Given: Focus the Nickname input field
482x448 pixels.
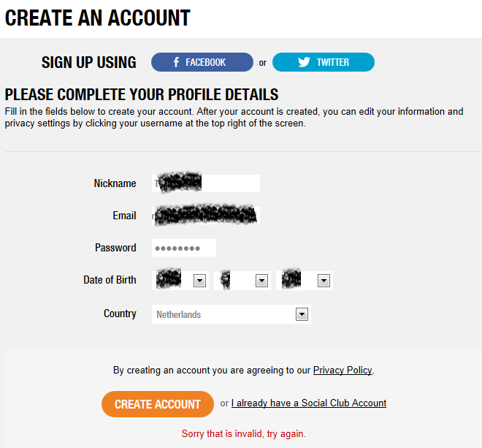Looking at the screenshot, I should (206, 183).
